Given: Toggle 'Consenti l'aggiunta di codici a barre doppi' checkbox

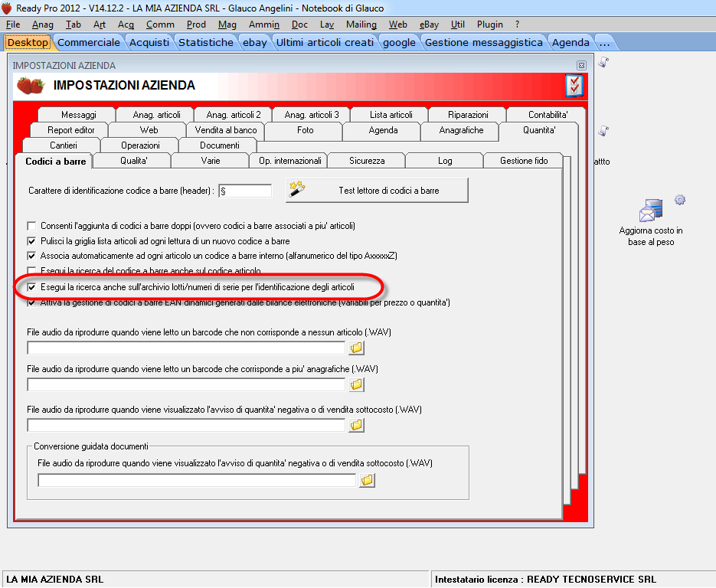Looking at the screenshot, I should (x=31, y=226).
